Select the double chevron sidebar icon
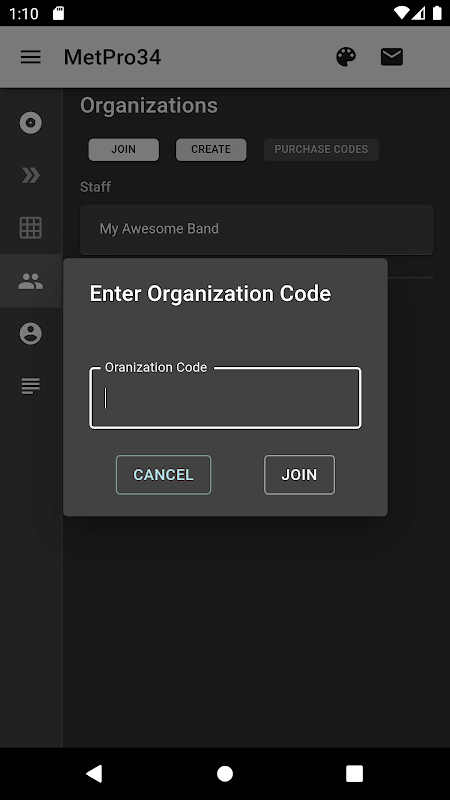 coord(31,175)
